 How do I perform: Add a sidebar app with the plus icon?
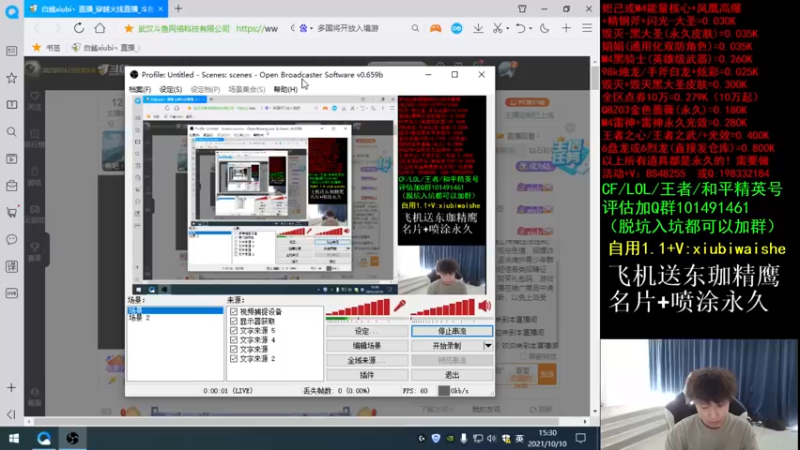11,388
